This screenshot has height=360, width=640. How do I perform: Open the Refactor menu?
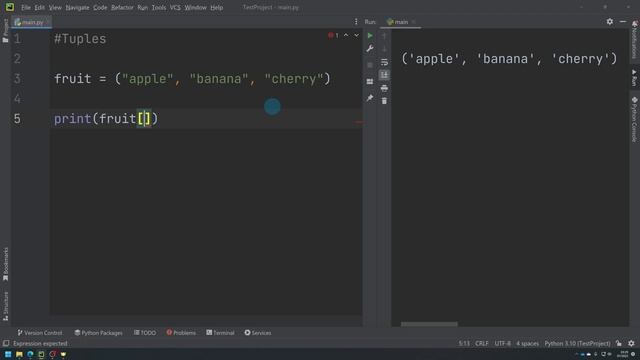point(122,7)
